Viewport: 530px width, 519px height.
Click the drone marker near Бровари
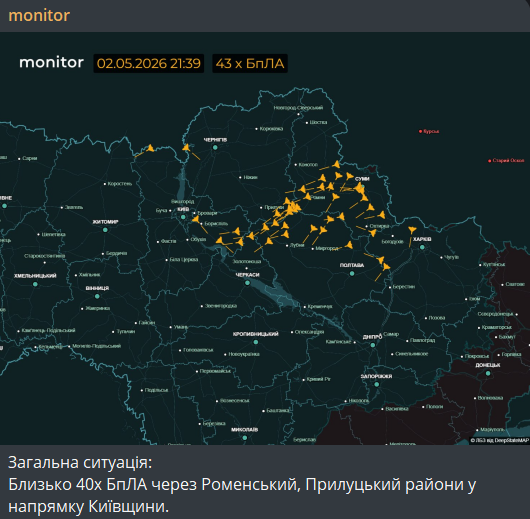click(196, 219)
